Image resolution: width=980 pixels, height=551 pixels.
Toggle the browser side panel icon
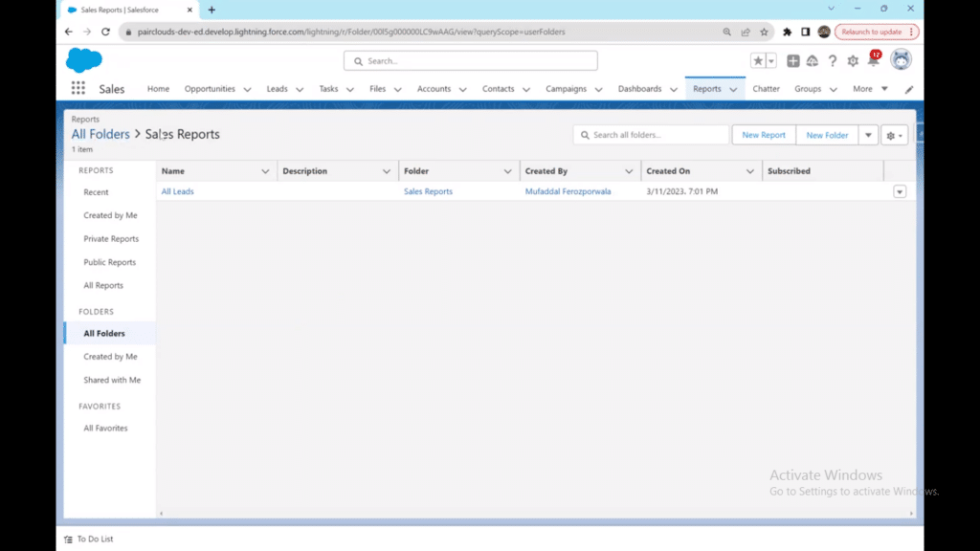(805, 32)
